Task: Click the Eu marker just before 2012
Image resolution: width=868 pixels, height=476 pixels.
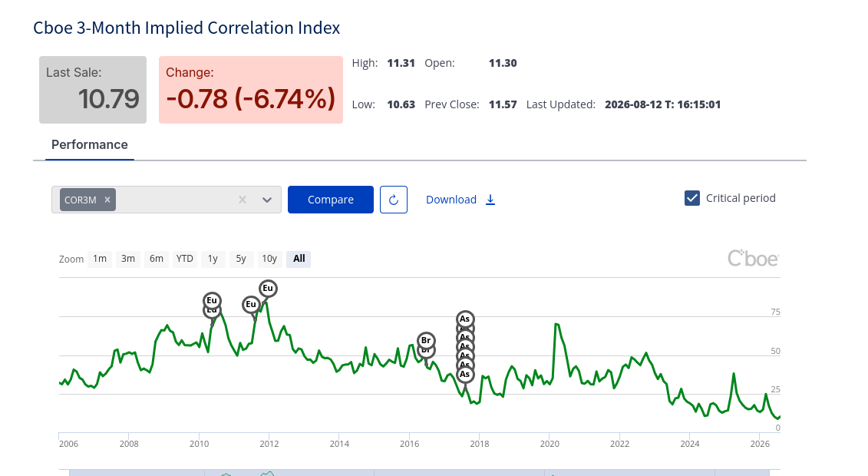Action: coord(251,305)
